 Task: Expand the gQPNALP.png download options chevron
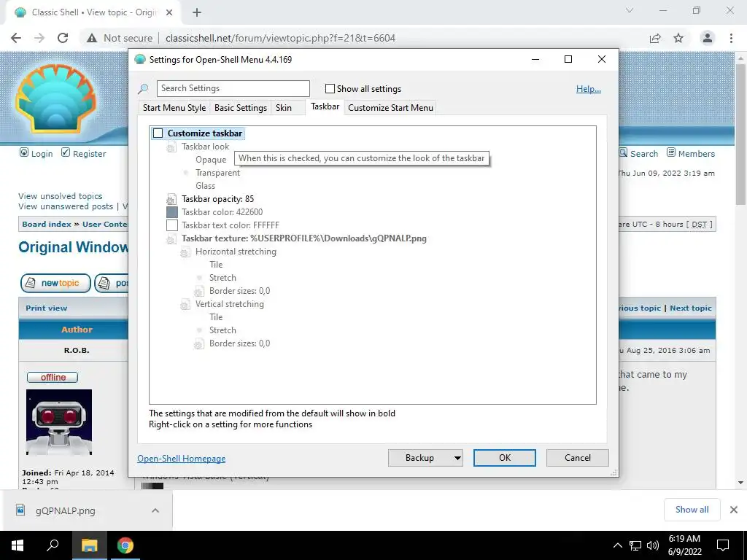tap(155, 510)
